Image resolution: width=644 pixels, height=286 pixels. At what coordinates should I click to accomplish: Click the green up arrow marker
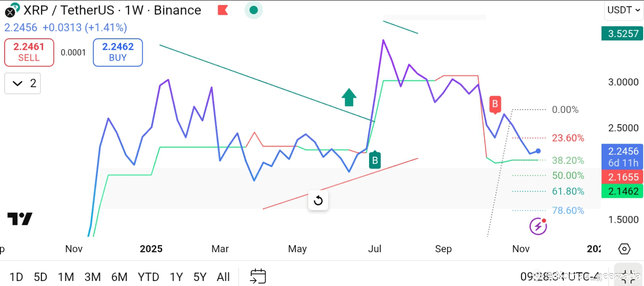point(349,97)
